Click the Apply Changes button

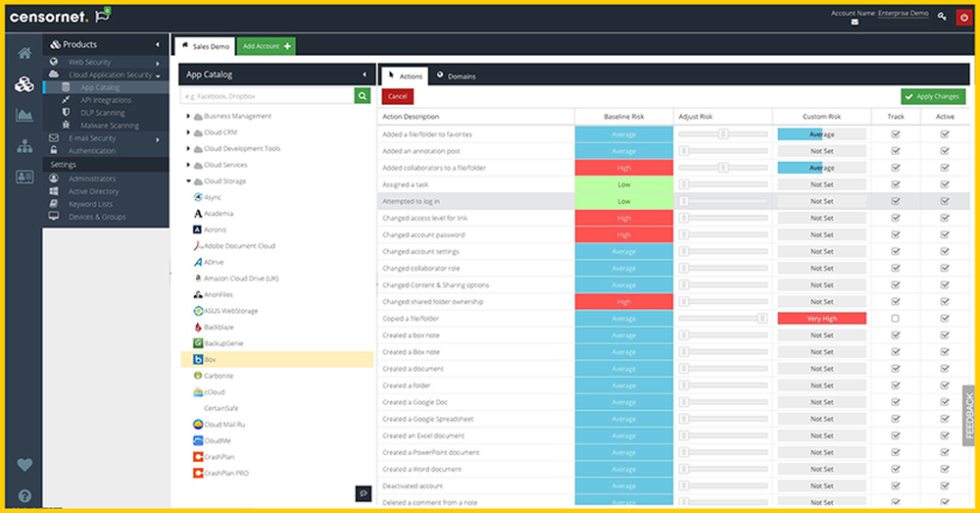coord(933,96)
